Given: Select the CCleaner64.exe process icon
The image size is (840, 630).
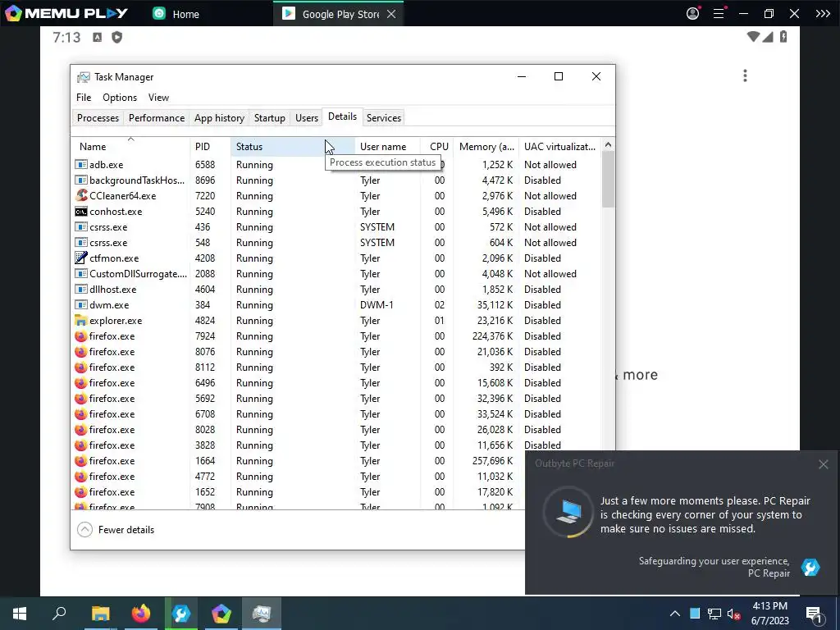Looking at the screenshot, I should pos(81,195).
